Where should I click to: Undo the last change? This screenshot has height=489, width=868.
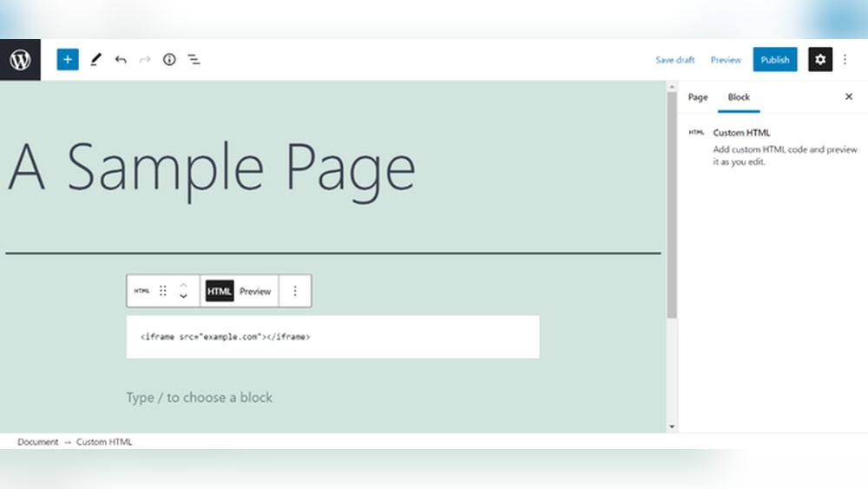(x=121, y=60)
